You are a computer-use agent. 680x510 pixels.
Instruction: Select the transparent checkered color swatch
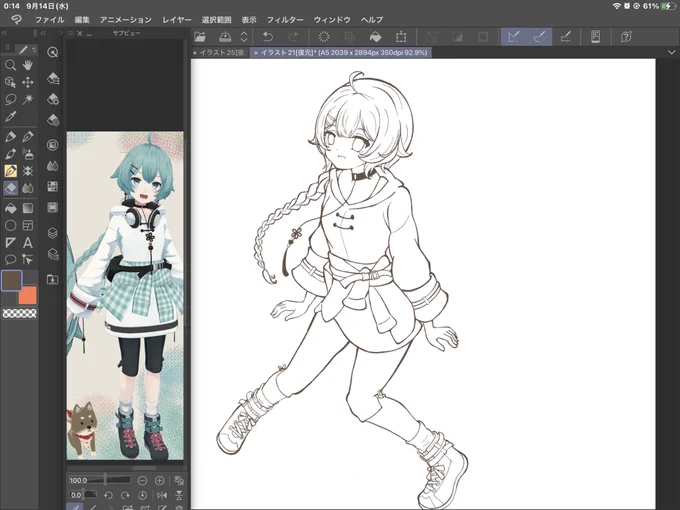pyautogui.click(x=20, y=313)
